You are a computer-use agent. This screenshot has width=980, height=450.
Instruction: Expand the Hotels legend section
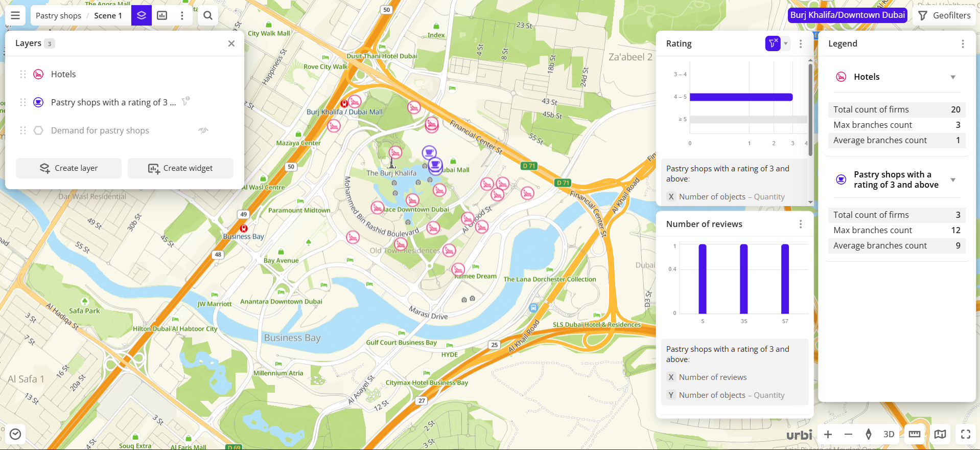[952, 77]
